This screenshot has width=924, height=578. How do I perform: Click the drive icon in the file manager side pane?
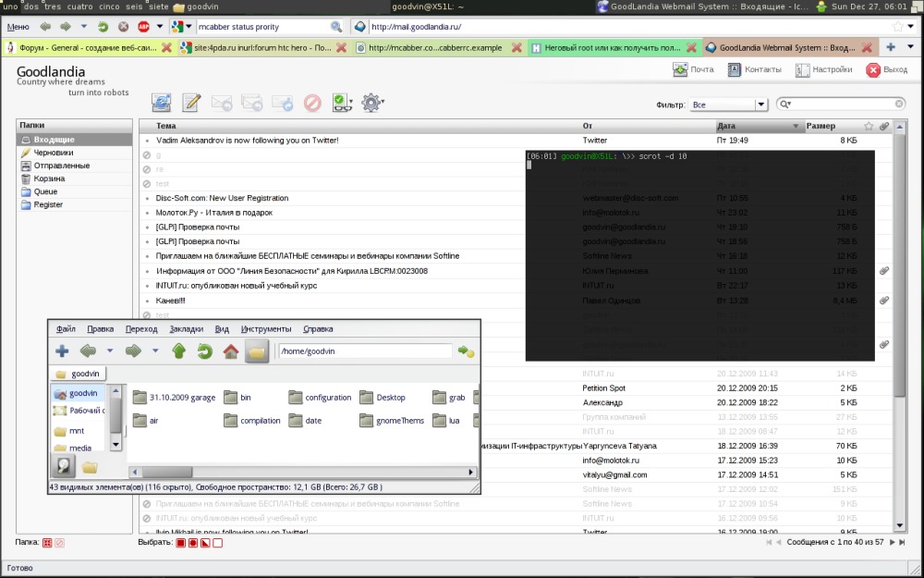[x=64, y=466]
